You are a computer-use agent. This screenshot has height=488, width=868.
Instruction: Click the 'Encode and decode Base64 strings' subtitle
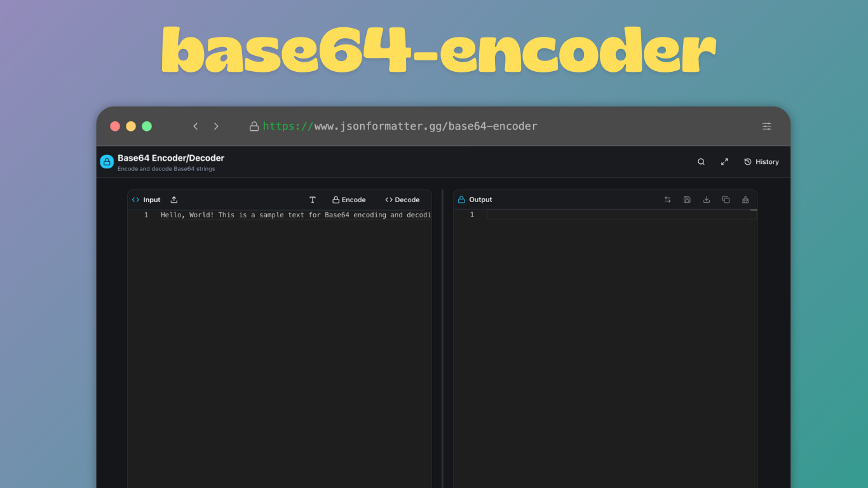(166, 169)
